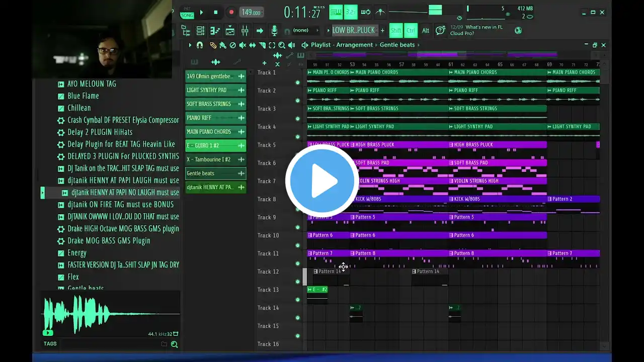Toggle PAT/SONG mode switch

[x=187, y=13]
